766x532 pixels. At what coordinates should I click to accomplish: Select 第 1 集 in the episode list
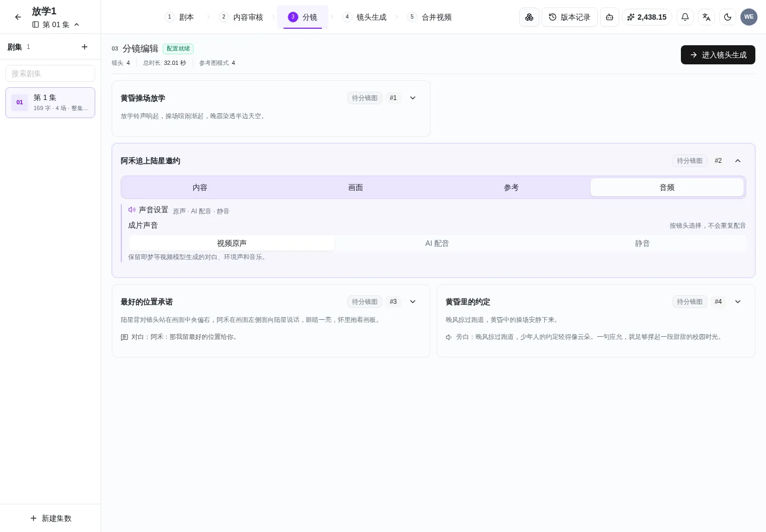(50, 103)
